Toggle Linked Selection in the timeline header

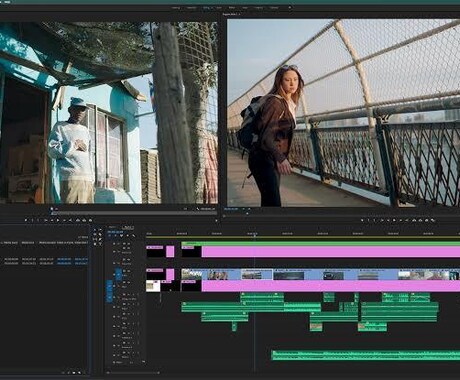point(121,236)
